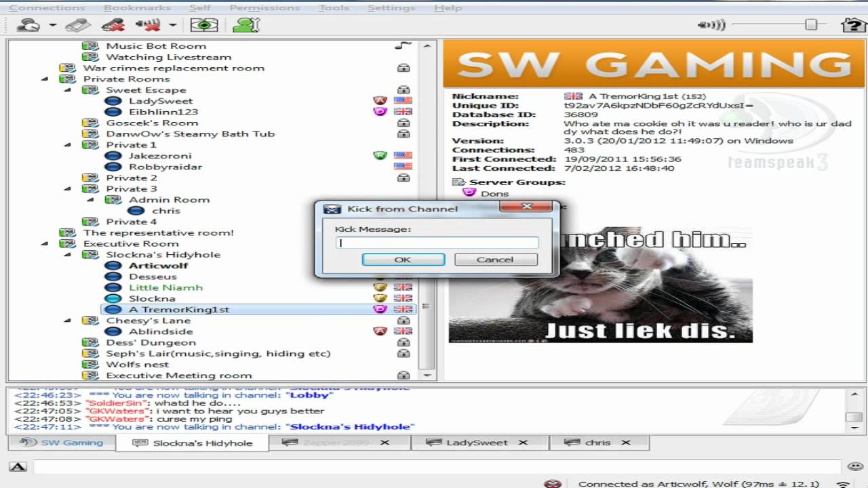The image size is (868, 488).
Task: Collapse the Sweet Escape channel
Action: 68,90
